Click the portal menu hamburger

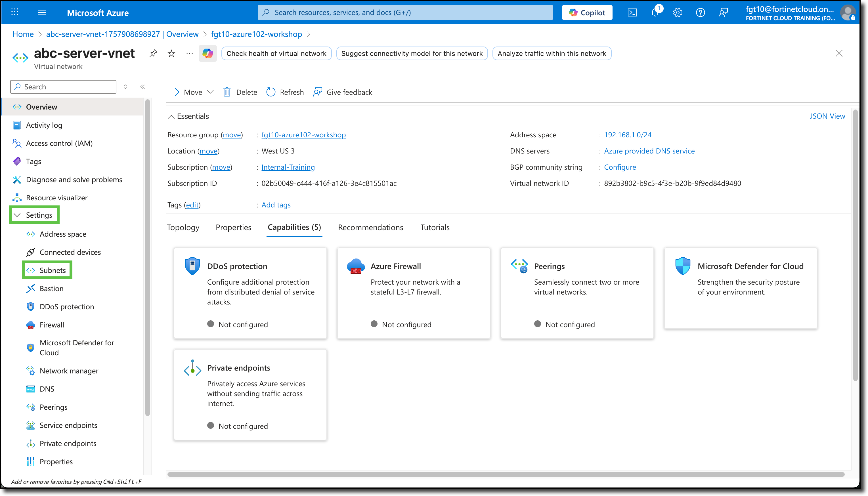tap(42, 12)
